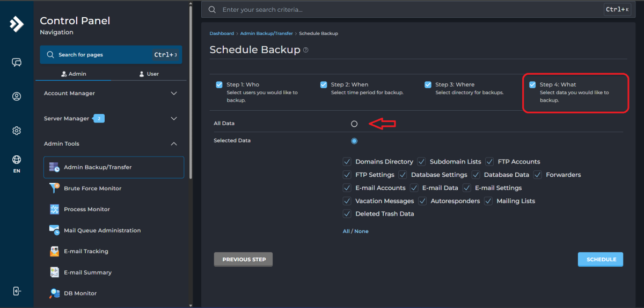The height and width of the screenshot is (308, 644).
Task: Collapse the Admin Tools section
Action: 173,144
